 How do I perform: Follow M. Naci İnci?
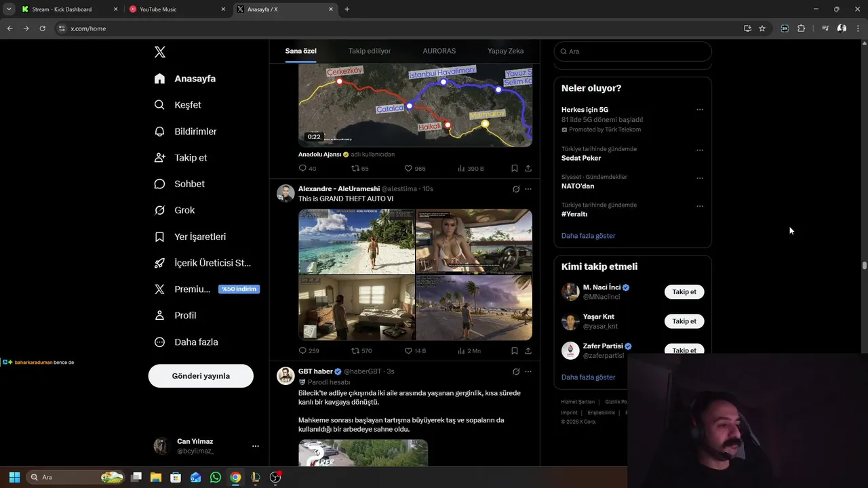tap(684, 292)
